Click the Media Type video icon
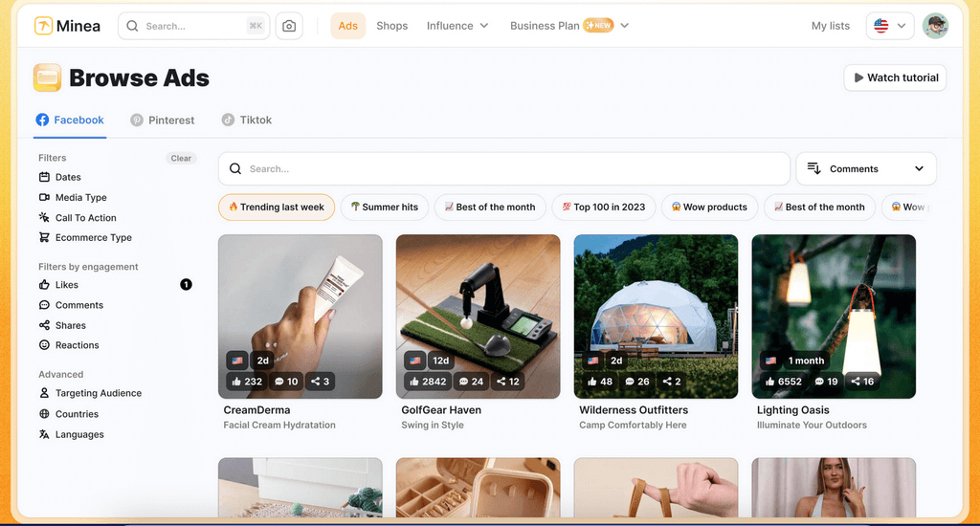Screen dimensions: 980x526 click(44, 197)
